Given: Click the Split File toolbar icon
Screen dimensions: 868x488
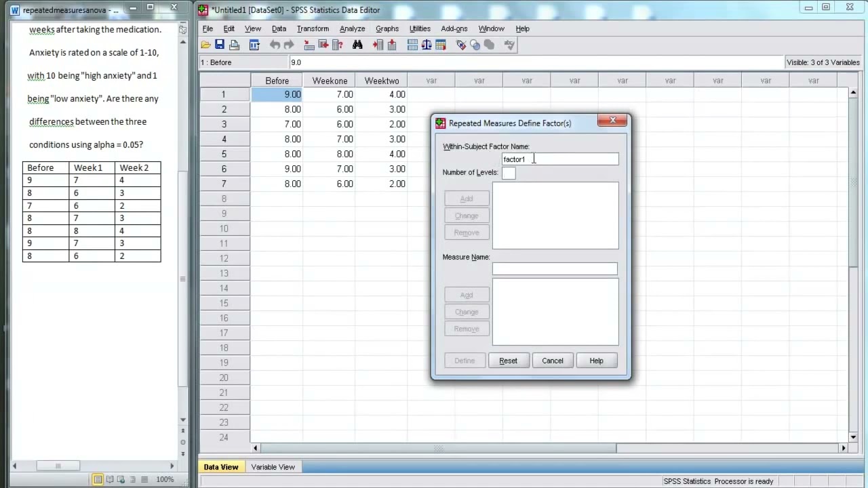Looking at the screenshot, I should pos(412,45).
